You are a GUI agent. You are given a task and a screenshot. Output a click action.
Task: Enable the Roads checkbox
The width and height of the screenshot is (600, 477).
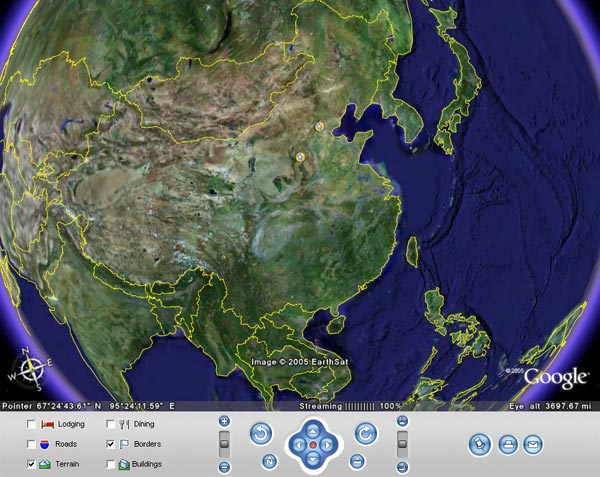click(x=31, y=444)
